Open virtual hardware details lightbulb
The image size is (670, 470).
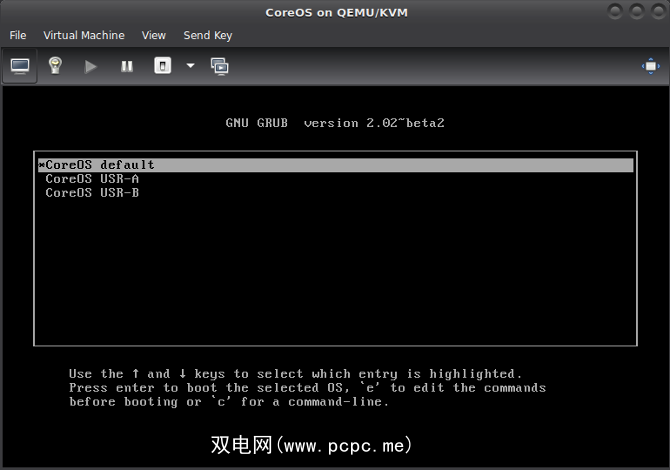[55, 66]
